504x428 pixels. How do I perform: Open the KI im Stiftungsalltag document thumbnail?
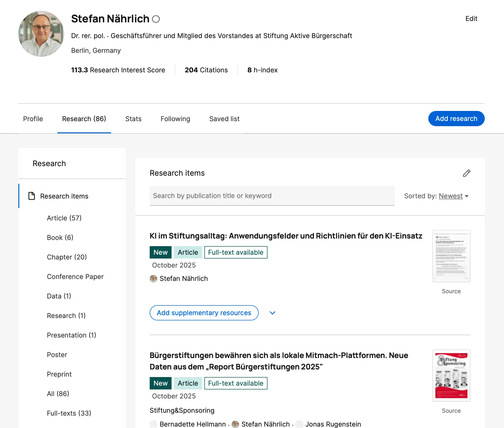[x=451, y=256]
